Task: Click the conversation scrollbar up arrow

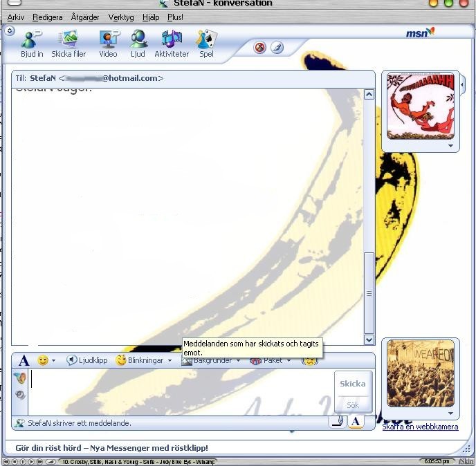Action: point(369,95)
